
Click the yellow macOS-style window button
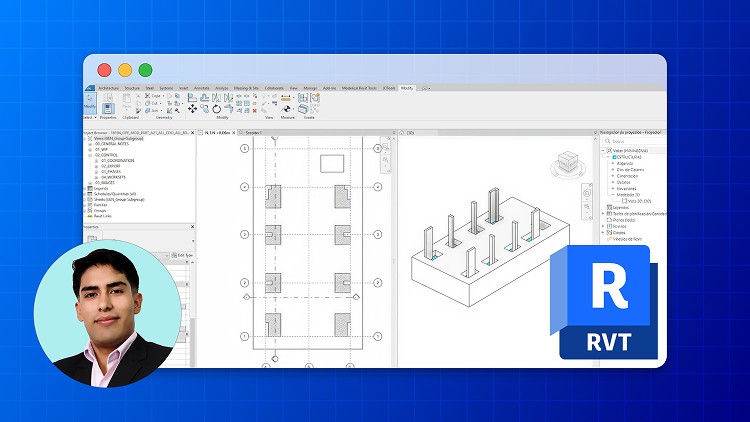pos(125,70)
